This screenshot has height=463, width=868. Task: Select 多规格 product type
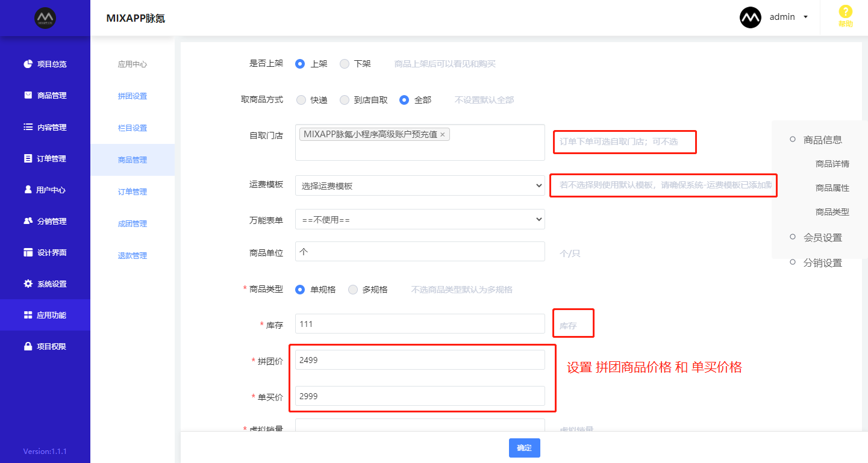tap(353, 290)
